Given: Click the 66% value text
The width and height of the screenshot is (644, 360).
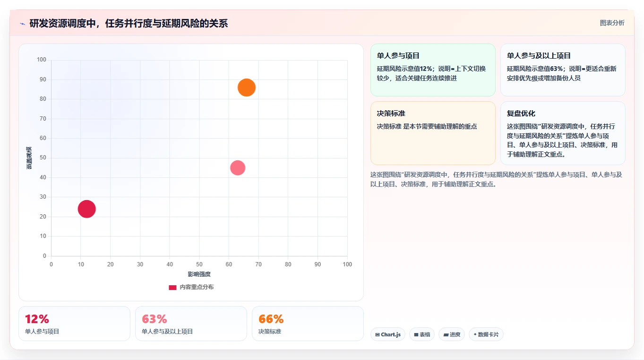Looking at the screenshot, I should 271,319.
